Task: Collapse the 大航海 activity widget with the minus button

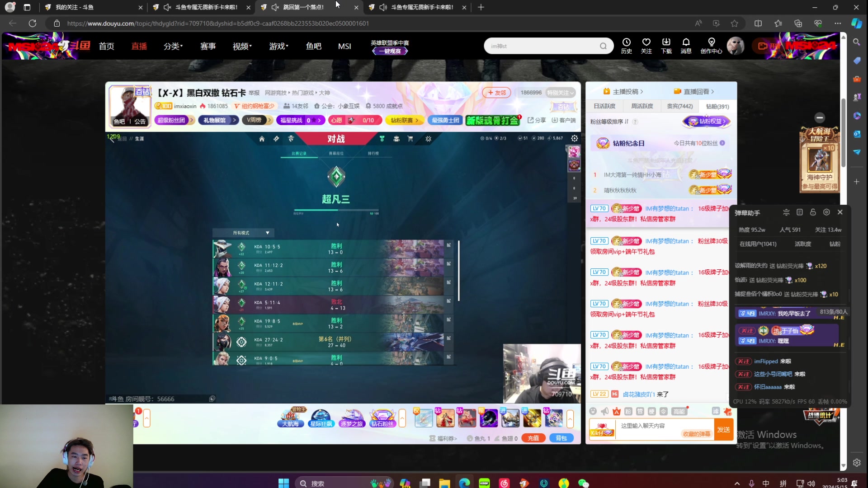Action: point(820,117)
